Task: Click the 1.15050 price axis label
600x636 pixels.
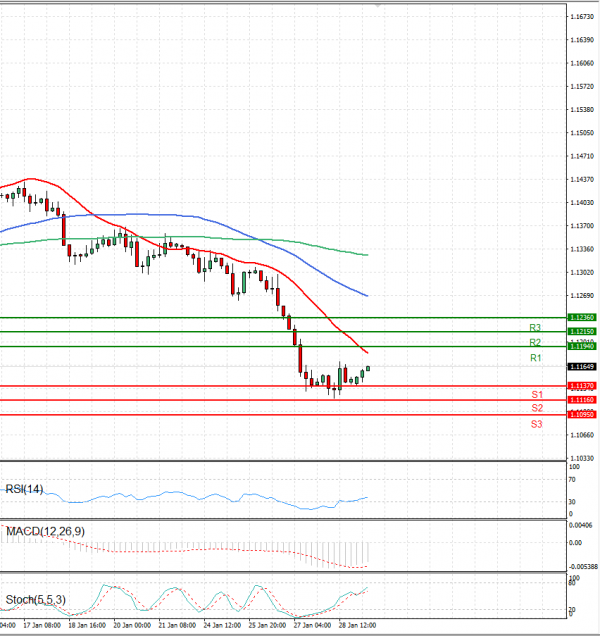Action: tap(582, 133)
